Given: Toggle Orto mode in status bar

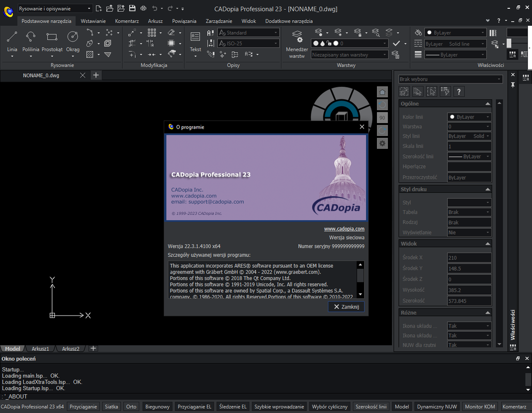Looking at the screenshot, I should point(131,407).
